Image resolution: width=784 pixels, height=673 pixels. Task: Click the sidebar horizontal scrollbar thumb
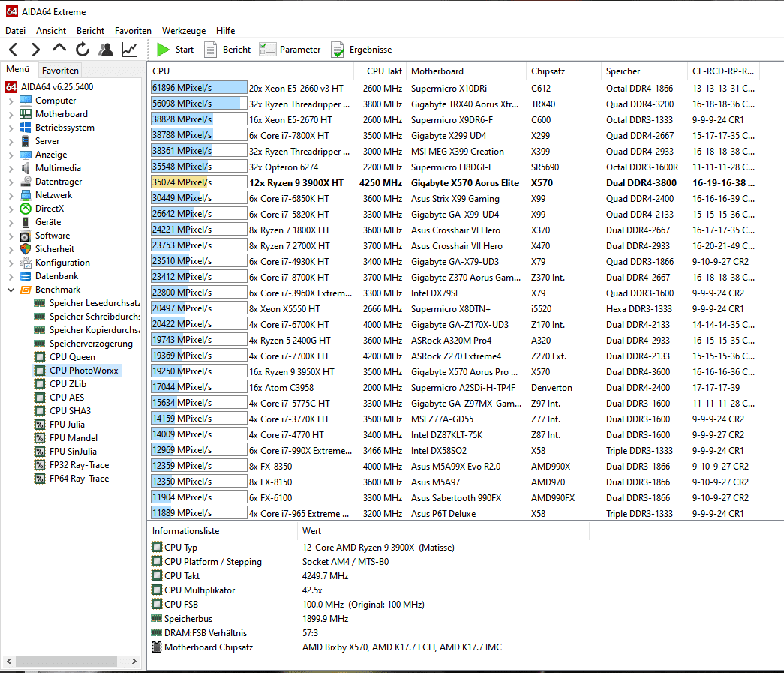click(67, 661)
